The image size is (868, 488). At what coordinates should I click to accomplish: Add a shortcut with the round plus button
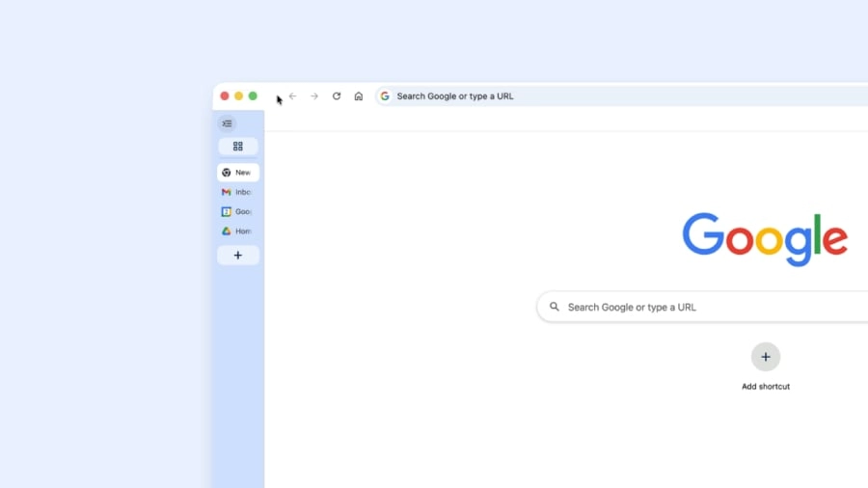click(x=766, y=357)
